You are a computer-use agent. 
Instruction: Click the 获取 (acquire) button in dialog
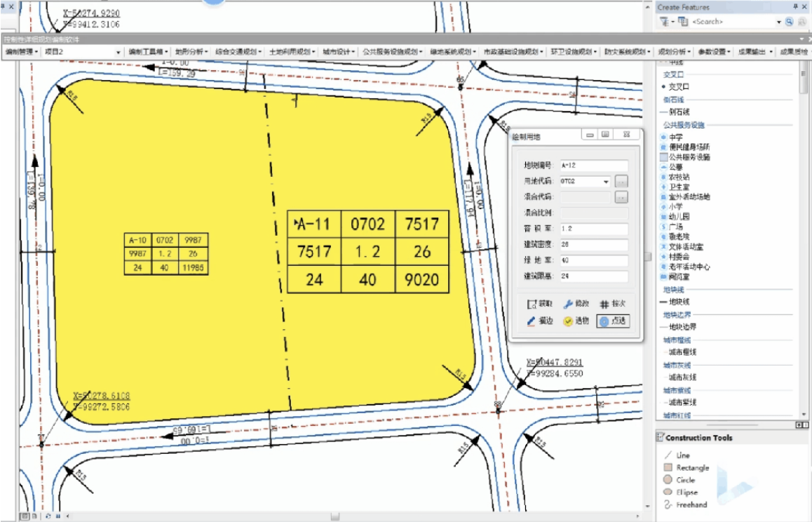[x=540, y=304]
